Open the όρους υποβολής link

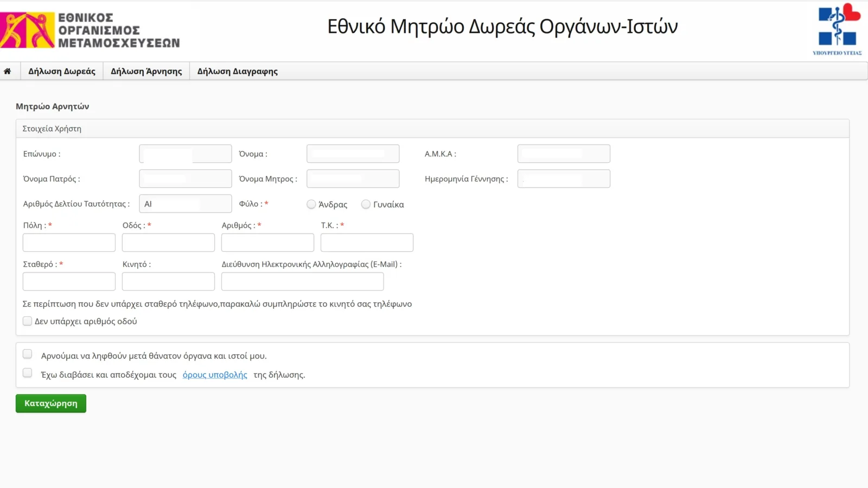(x=215, y=375)
